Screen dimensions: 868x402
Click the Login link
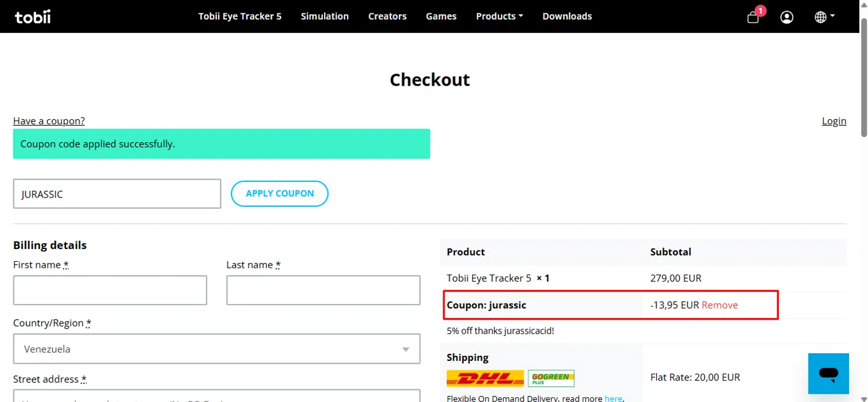click(x=834, y=120)
